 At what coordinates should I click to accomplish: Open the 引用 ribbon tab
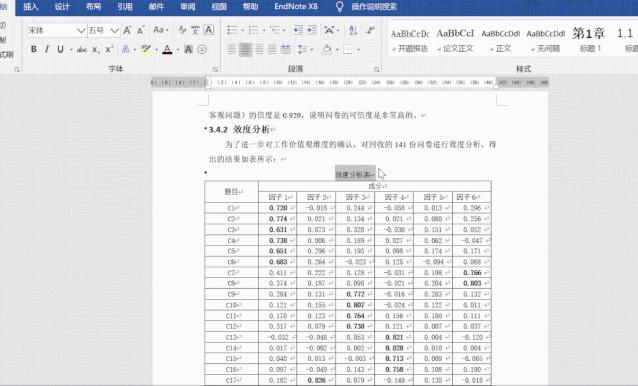125,7
